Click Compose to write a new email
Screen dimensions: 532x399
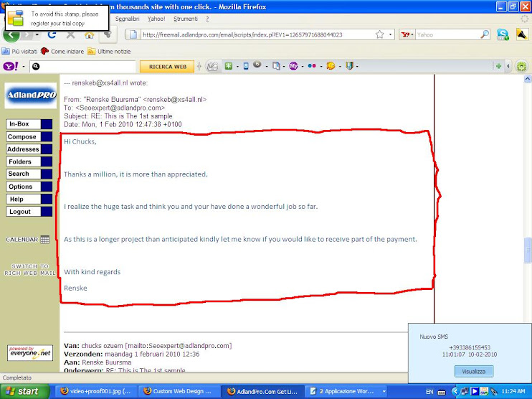(x=29, y=137)
